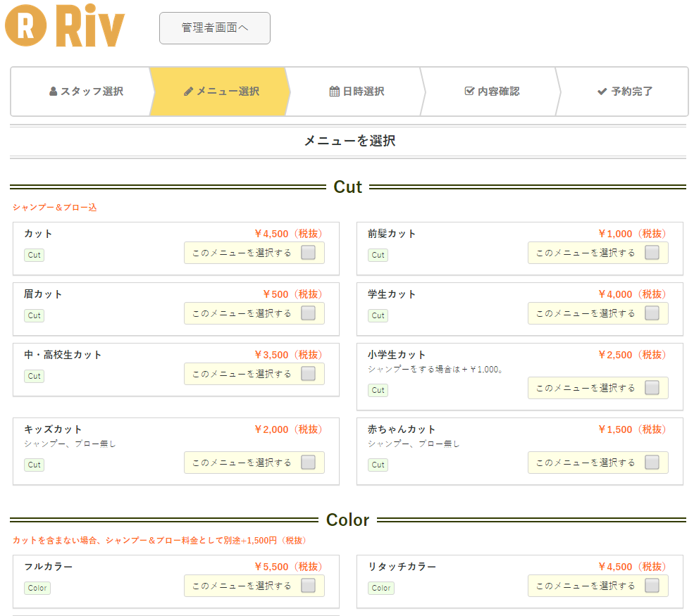This screenshot has height=616, width=694.
Task: Open the 日時選択 step
Action: click(357, 92)
